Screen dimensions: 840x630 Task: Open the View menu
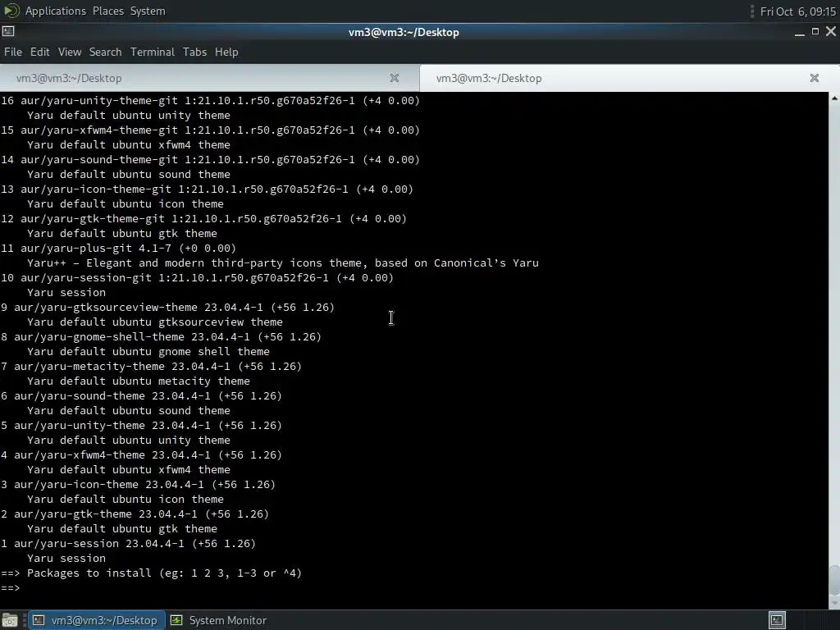point(70,52)
